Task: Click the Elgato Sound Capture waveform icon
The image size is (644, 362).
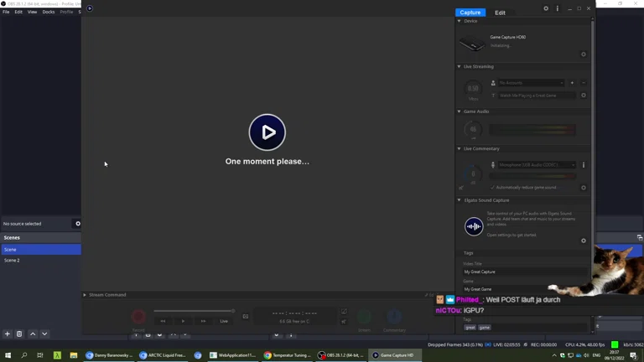Action: (474, 226)
